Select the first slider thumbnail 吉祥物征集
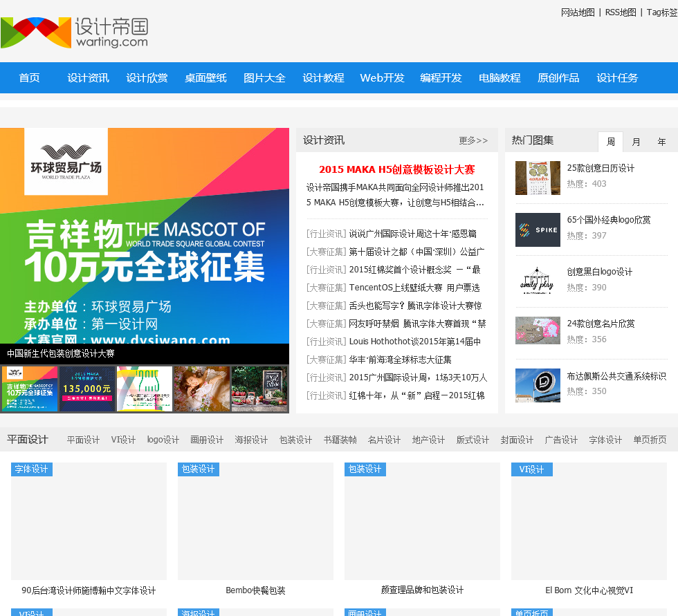 point(30,389)
